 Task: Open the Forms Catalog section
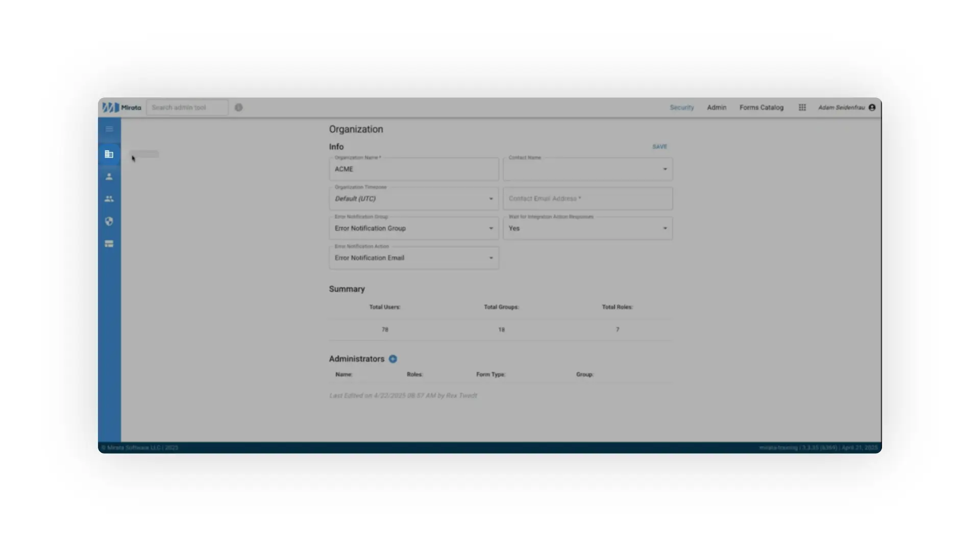tap(762, 108)
